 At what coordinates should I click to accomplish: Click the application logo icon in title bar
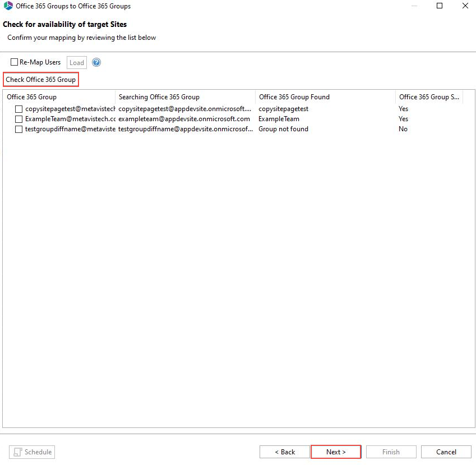(8, 6)
